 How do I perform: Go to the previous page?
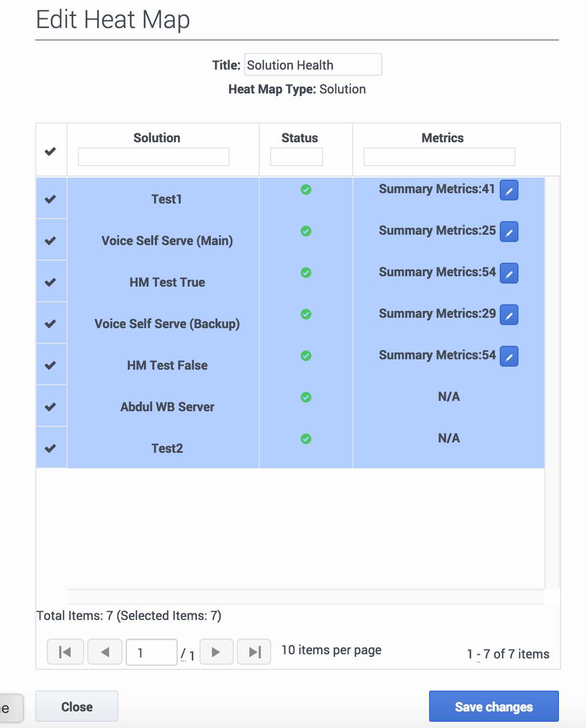pos(105,652)
